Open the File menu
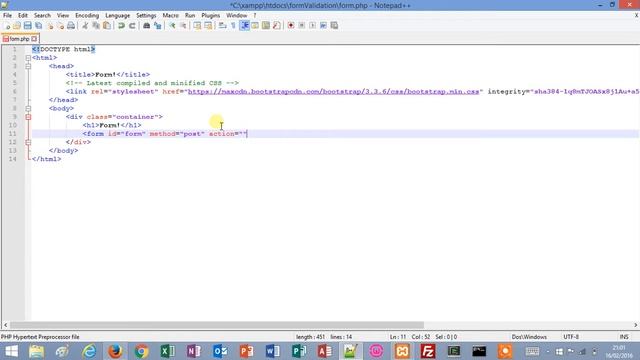Image resolution: width=640 pixels, height=360 pixels. 7,16
